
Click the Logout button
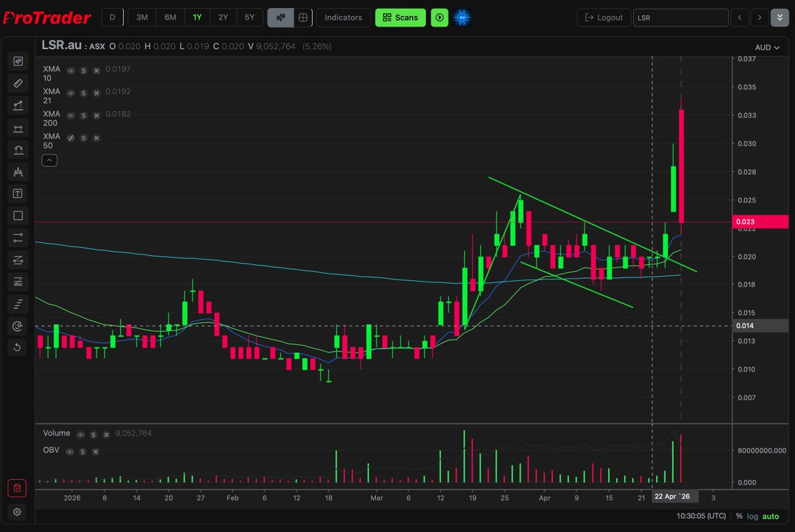click(x=604, y=17)
